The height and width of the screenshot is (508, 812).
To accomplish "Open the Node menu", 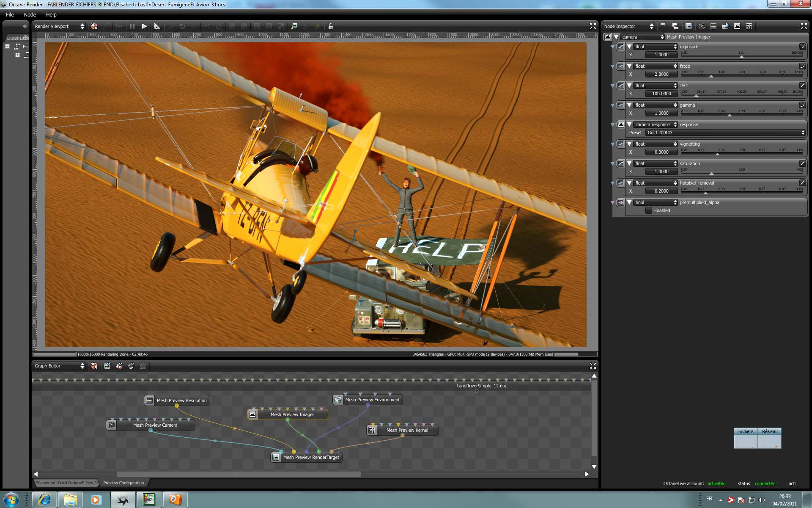I will coord(30,14).
